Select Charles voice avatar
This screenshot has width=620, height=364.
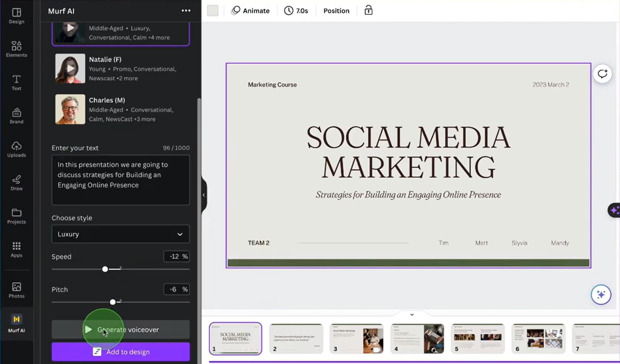pyautogui.click(x=70, y=109)
